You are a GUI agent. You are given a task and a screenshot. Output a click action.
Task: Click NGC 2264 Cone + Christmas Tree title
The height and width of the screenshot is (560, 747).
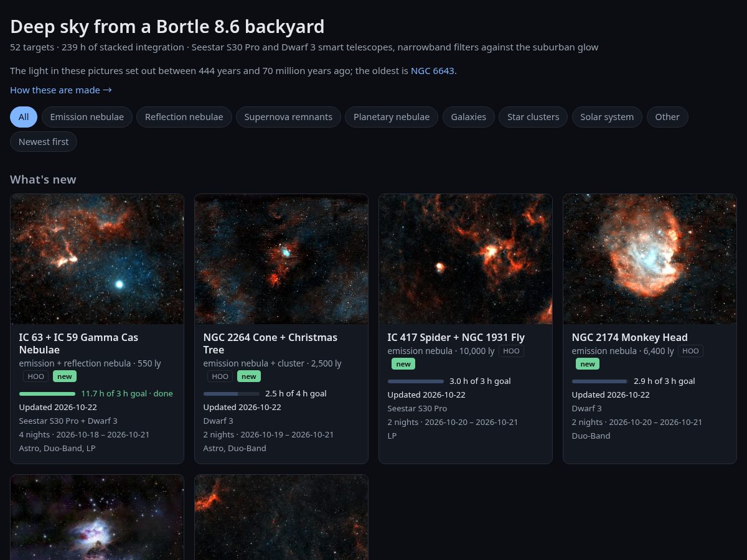270,343
